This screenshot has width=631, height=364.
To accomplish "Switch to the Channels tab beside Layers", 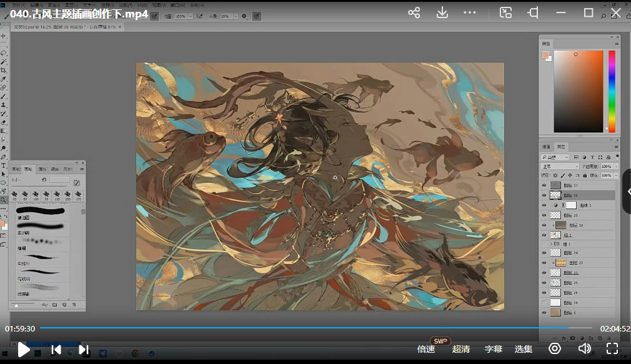I will point(546,147).
